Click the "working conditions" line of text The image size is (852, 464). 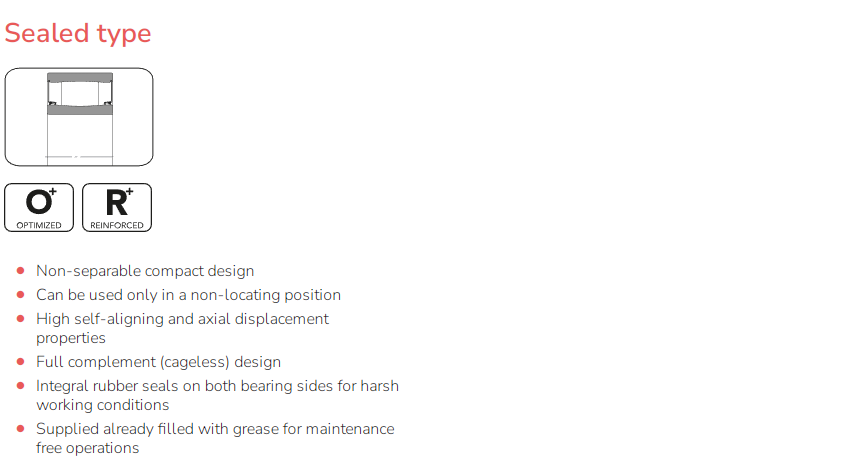pyautogui.click(x=102, y=405)
